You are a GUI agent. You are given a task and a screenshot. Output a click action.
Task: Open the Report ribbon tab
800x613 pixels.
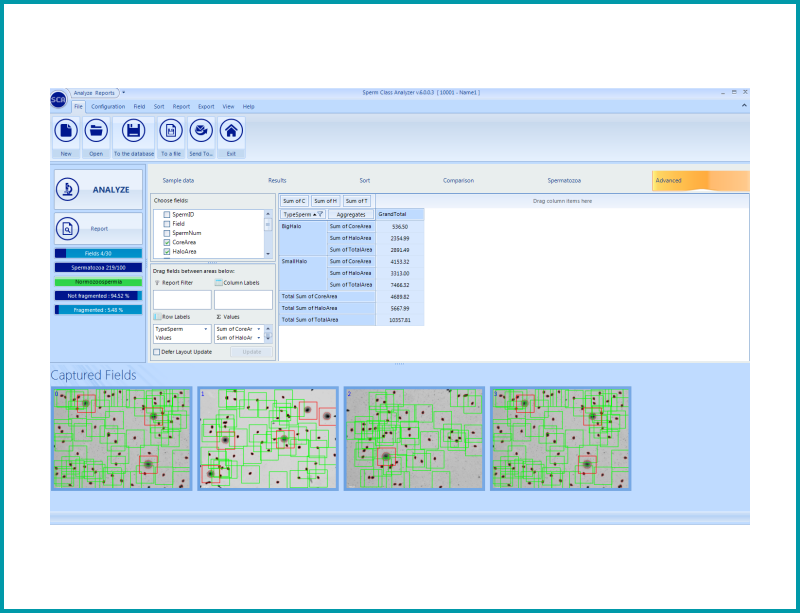coord(181,107)
